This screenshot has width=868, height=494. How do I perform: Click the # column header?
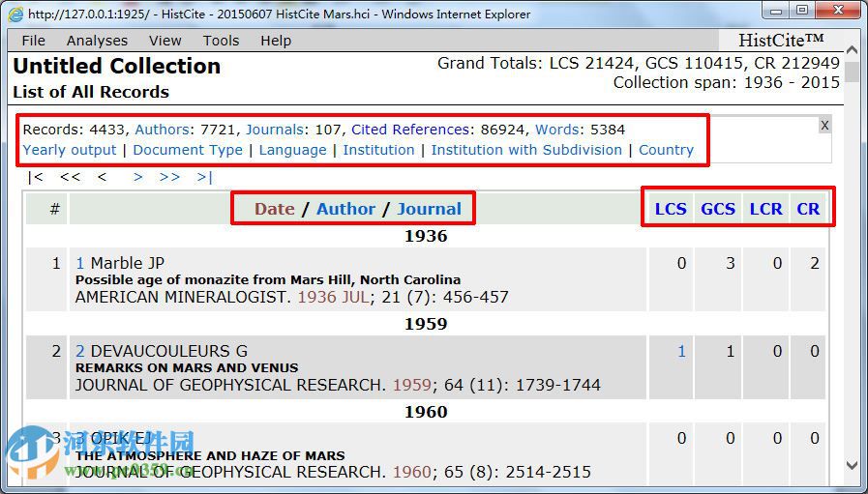tap(54, 209)
